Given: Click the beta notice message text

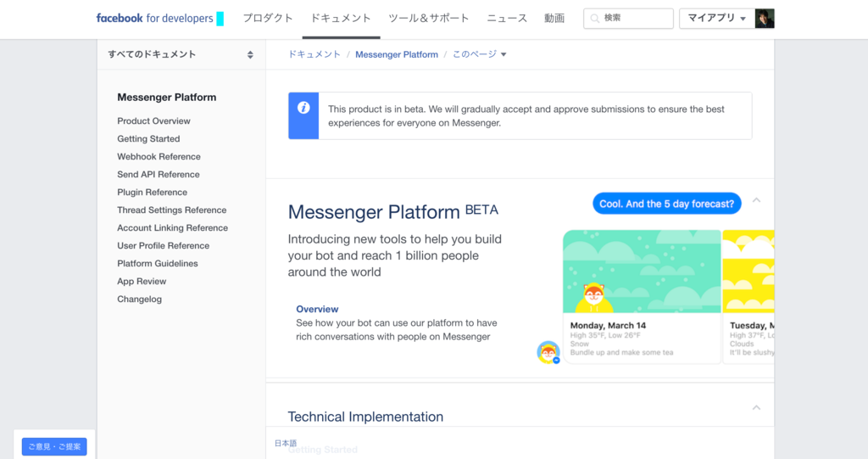Looking at the screenshot, I should coord(526,116).
